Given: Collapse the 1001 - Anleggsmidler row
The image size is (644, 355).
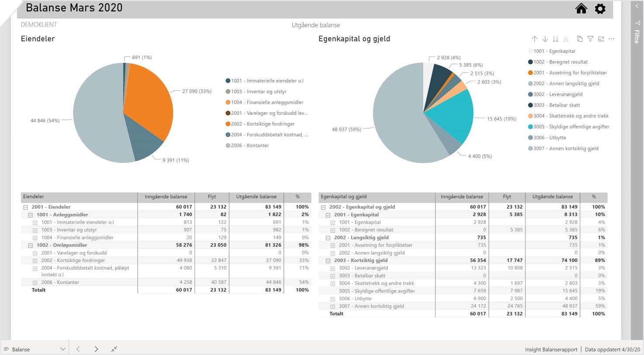Looking at the screenshot, I should pos(30,215).
